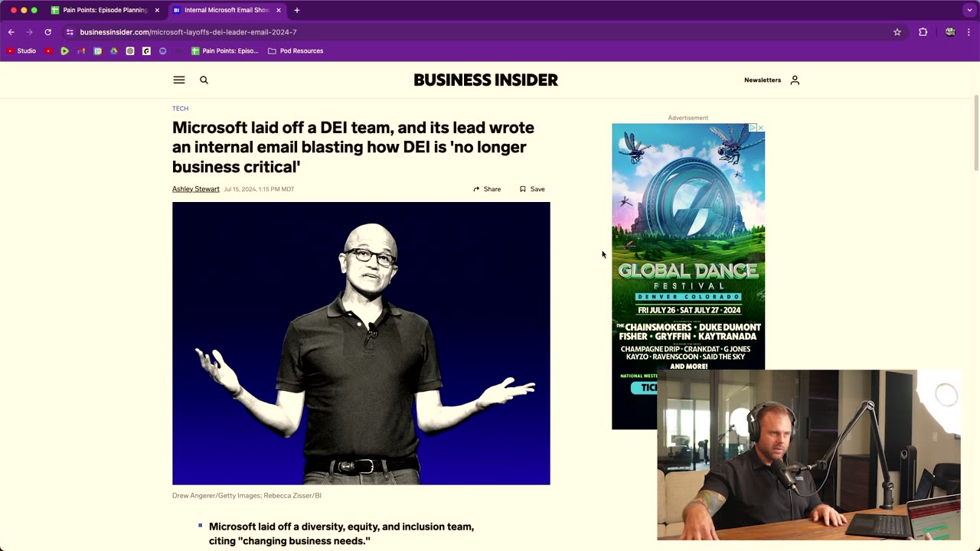This screenshot has height=551, width=980.
Task: Open a new browser tab
Action: (x=297, y=10)
